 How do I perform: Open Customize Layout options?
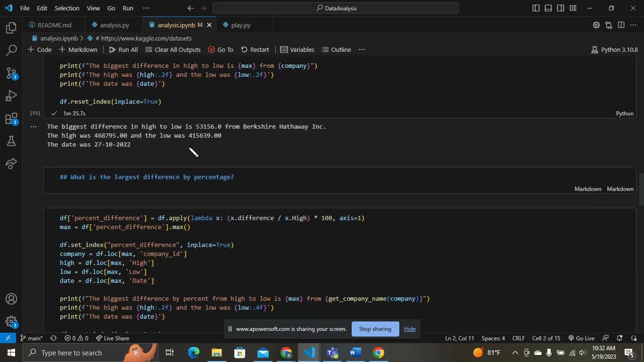coord(573,8)
